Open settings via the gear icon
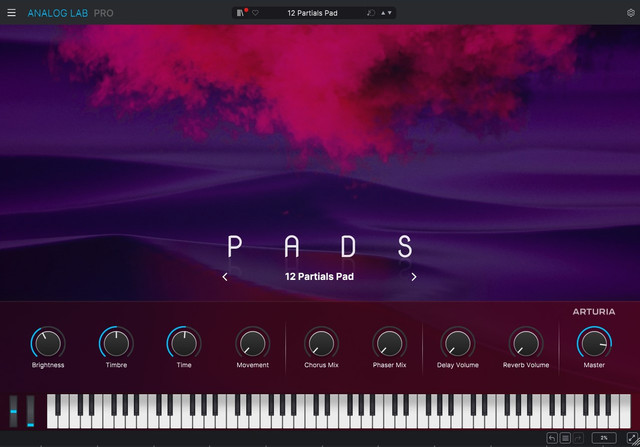 [x=631, y=13]
